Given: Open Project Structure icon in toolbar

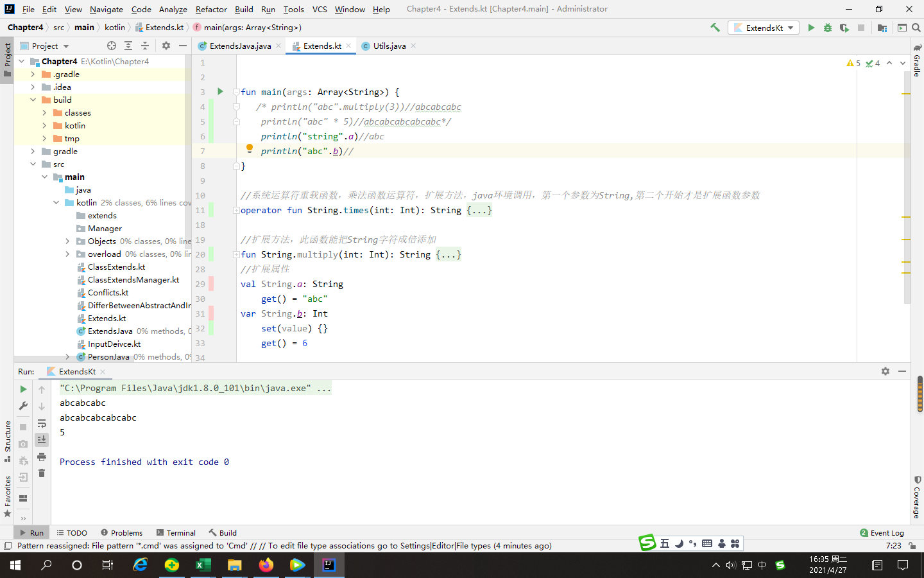Looking at the screenshot, I should (882, 28).
